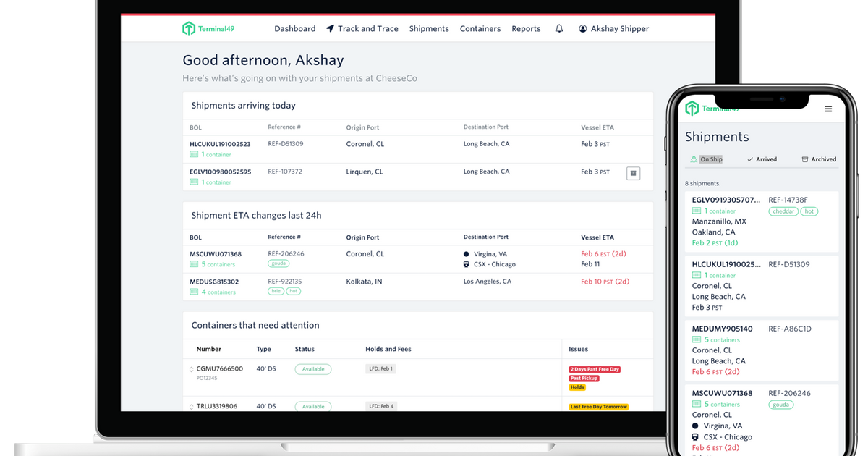The height and width of the screenshot is (456, 868).
Task: Select the Track and Trace arrow icon
Action: (330, 28)
